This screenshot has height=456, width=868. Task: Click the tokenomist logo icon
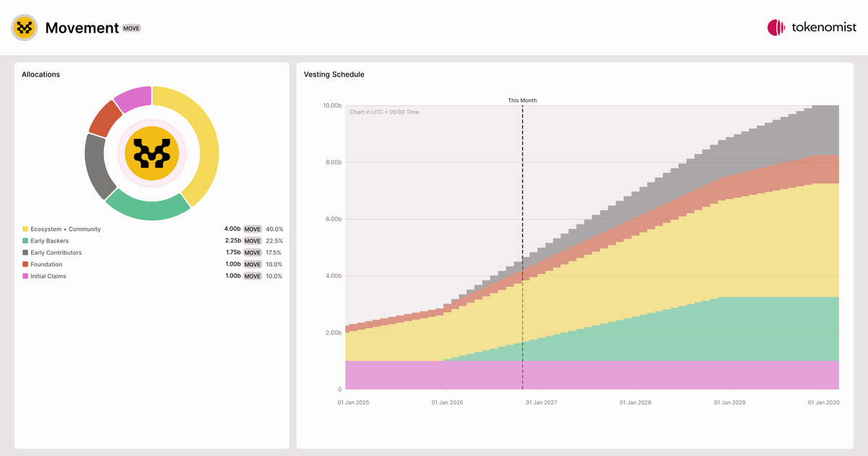pos(776,28)
